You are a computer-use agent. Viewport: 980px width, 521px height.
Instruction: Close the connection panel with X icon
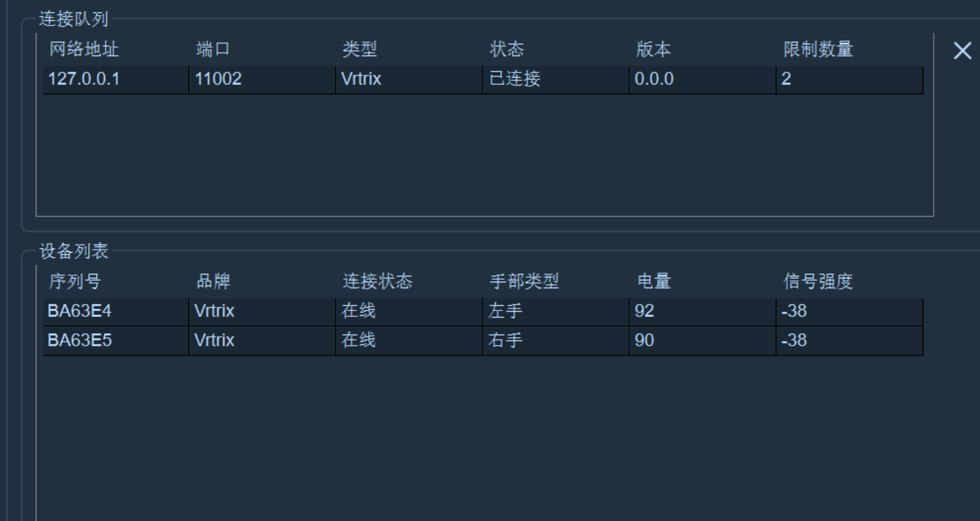pyautogui.click(x=962, y=51)
